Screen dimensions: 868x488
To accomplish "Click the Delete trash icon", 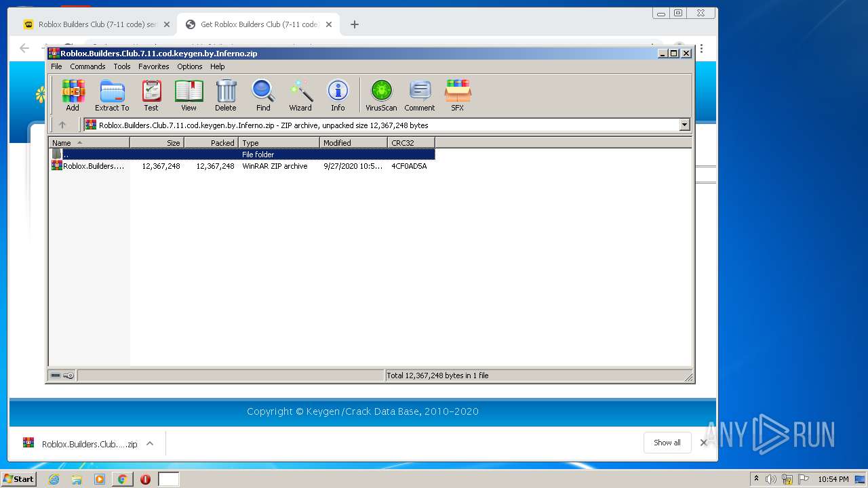I will tap(226, 95).
